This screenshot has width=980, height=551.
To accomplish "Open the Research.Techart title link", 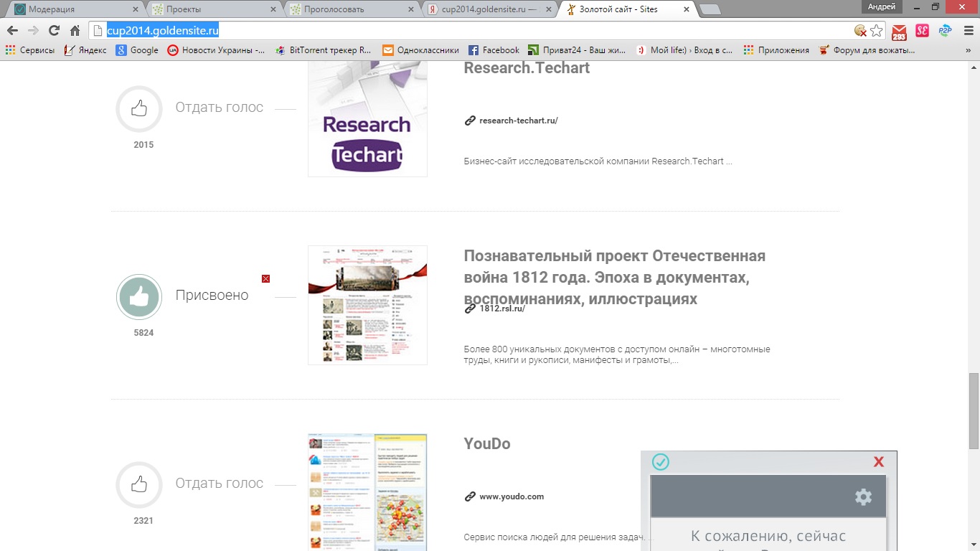I will click(x=527, y=68).
